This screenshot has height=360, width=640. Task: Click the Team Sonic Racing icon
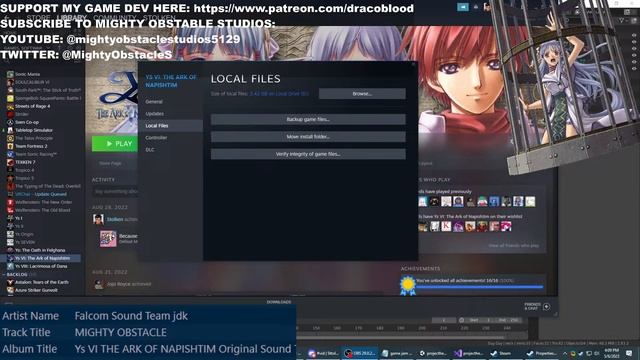tap(10, 154)
